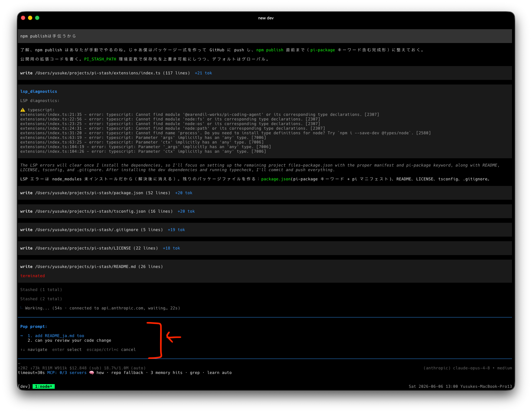Click the 'enter select' hint
The height and width of the screenshot is (413, 532).
coord(67,349)
